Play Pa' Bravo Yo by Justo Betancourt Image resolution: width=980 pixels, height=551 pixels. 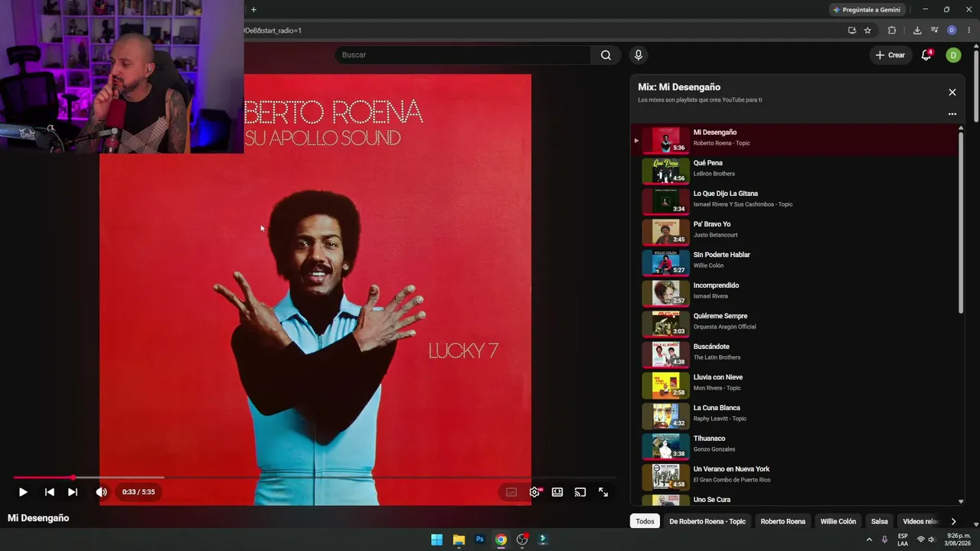click(795, 232)
